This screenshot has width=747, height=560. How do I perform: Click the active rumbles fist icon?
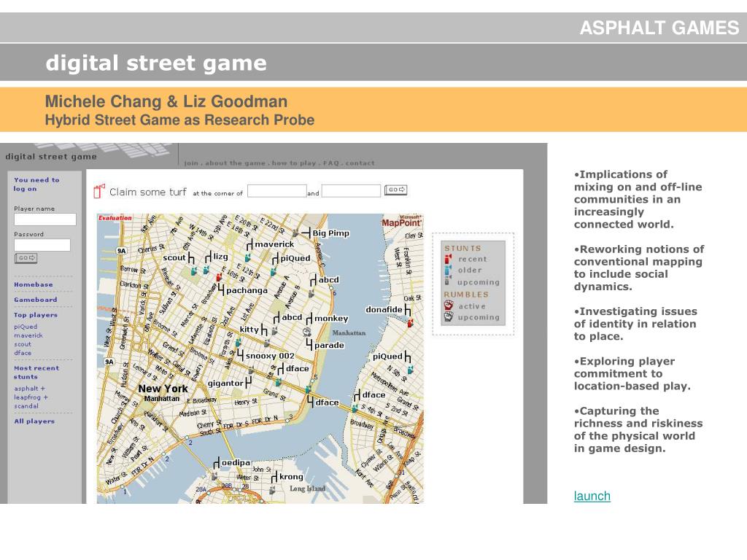449,306
